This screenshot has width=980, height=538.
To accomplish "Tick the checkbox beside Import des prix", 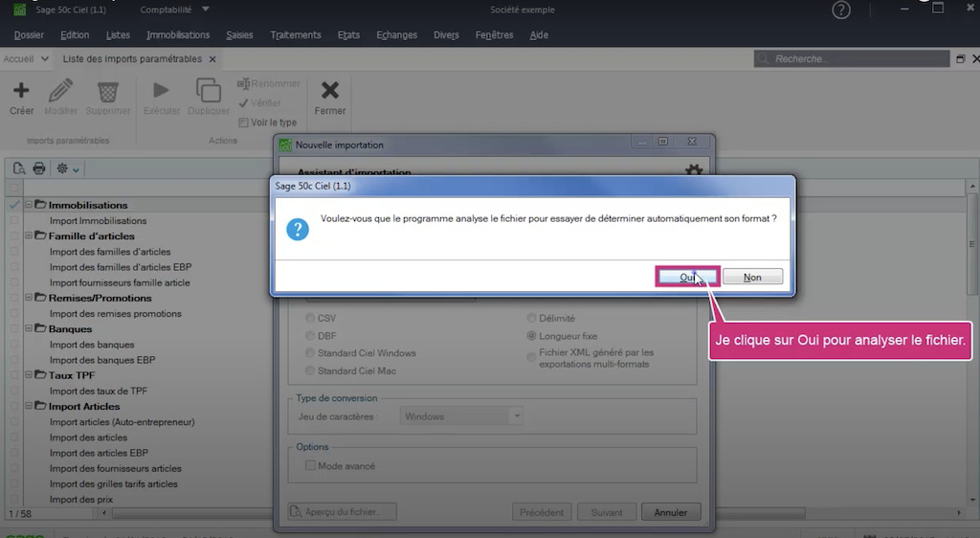I will tap(14, 500).
